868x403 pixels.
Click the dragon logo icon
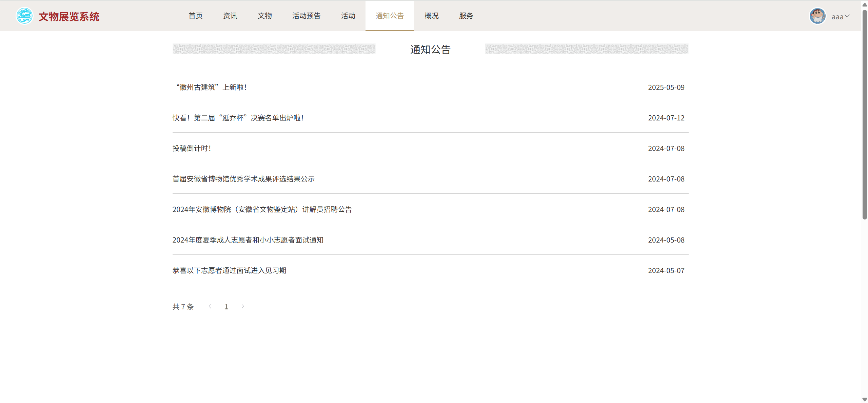click(24, 16)
